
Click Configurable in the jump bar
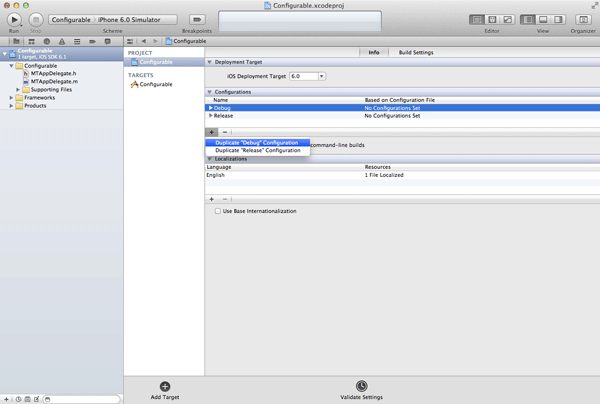click(186, 41)
